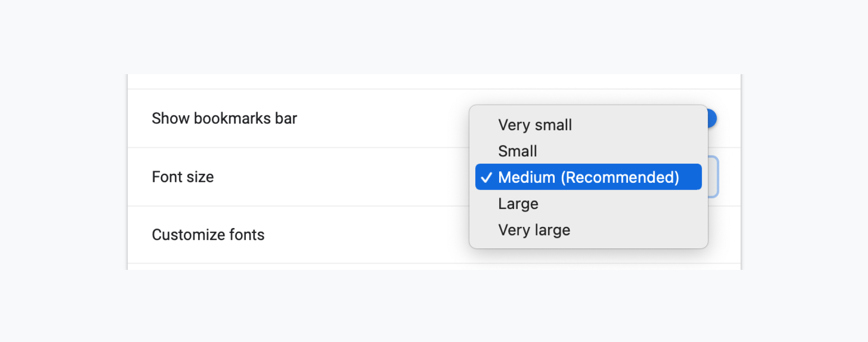The width and height of the screenshot is (868, 342).
Task: Click the word "Very" in Very small
Action: tap(513, 125)
